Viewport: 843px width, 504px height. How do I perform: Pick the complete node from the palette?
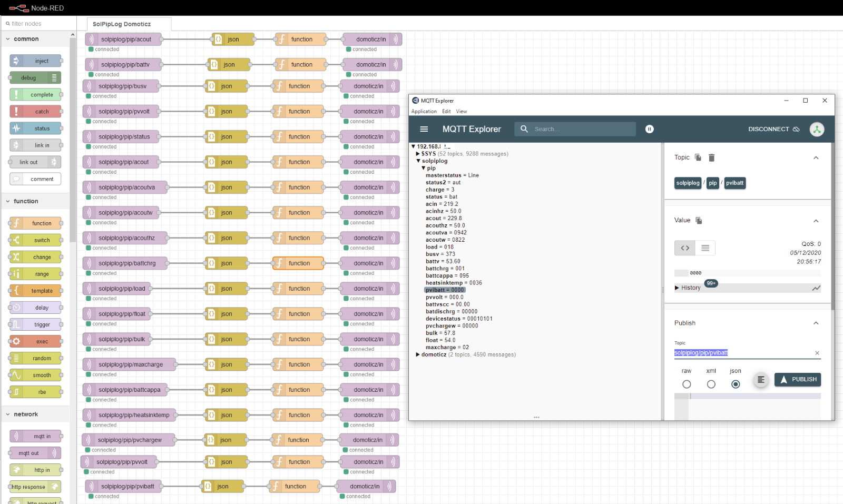[x=35, y=95]
